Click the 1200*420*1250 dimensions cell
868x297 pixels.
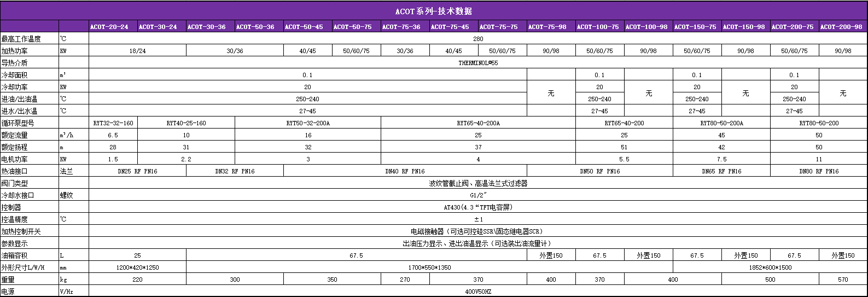tap(137, 267)
